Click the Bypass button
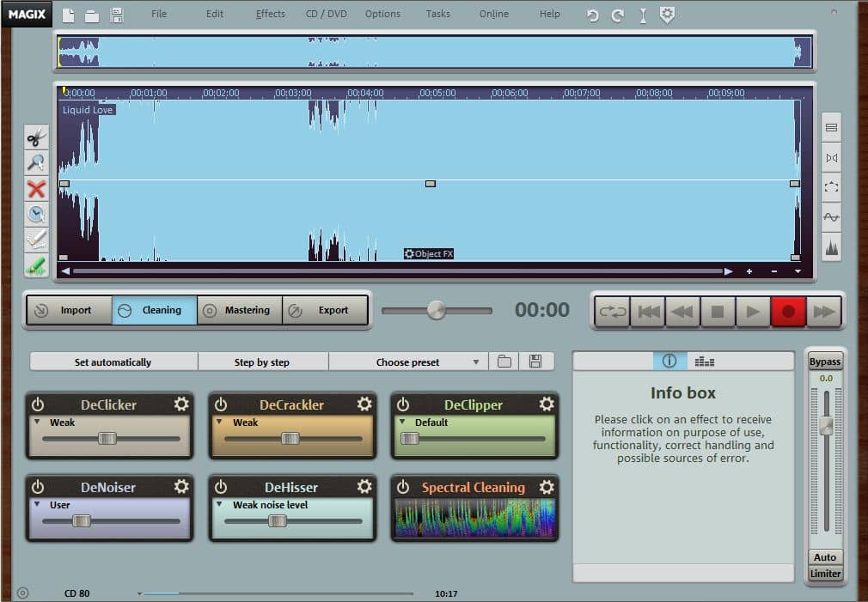 [825, 362]
